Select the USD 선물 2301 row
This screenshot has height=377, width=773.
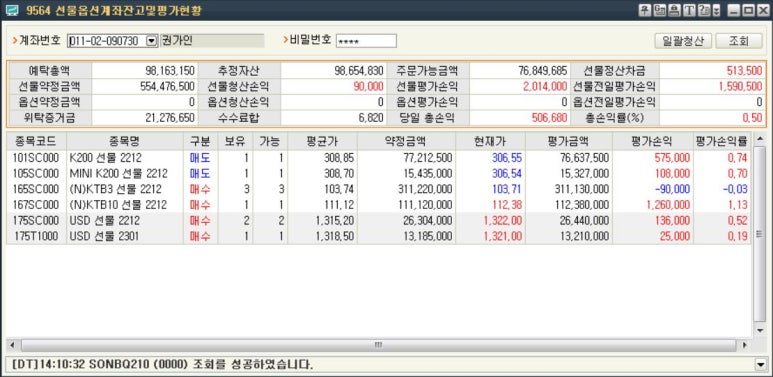pyautogui.click(x=378, y=237)
